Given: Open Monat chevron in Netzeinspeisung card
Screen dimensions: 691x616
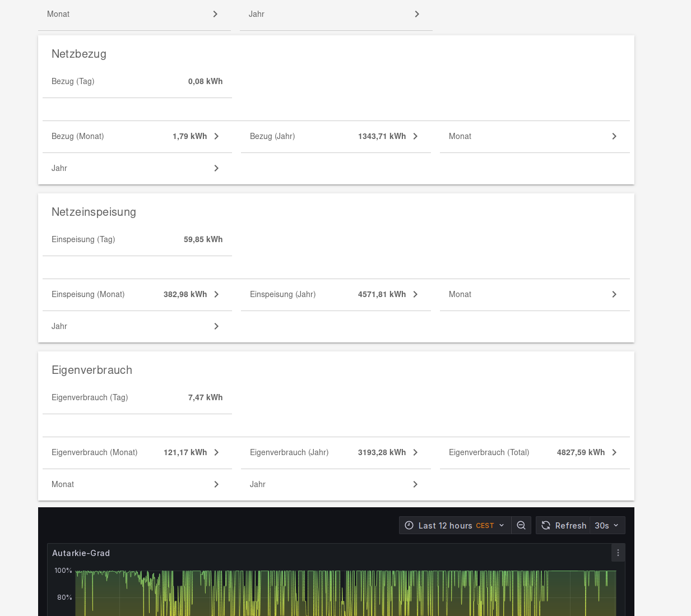Looking at the screenshot, I should coord(614,294).
